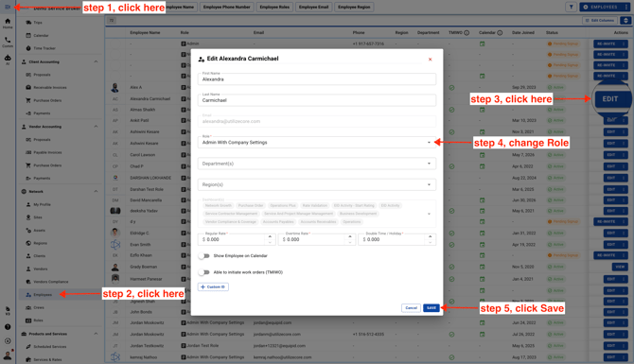Open the Department(s) dropdown

coord(317,164)
